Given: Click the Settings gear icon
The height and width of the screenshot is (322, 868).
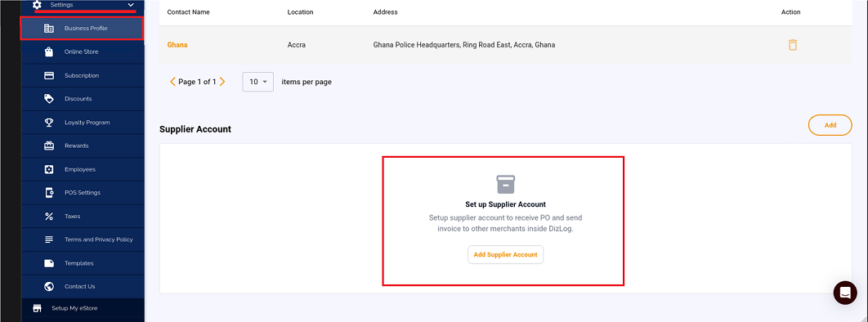Looking at the screenshot, I should (x=37, y=4).
